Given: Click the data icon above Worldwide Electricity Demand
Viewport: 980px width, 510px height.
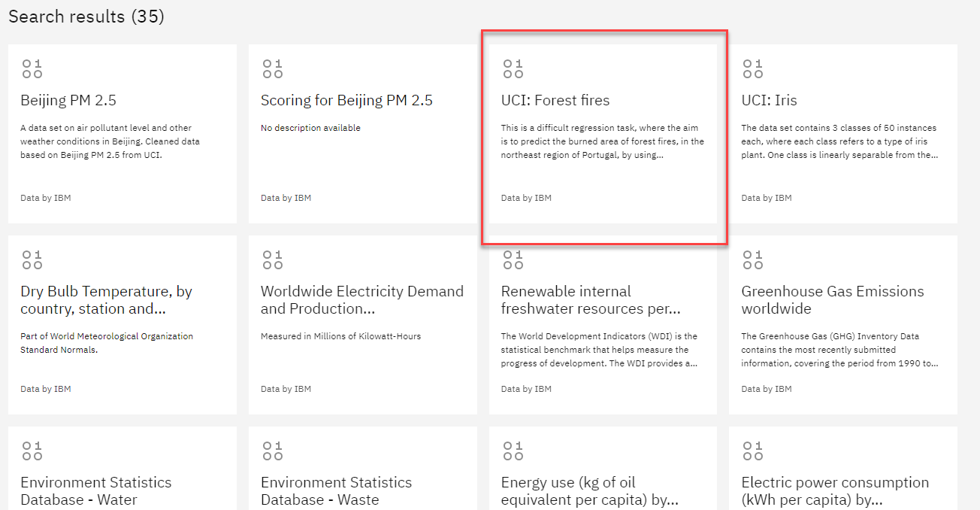Looking at the screenshot, I should coord(272,260).
